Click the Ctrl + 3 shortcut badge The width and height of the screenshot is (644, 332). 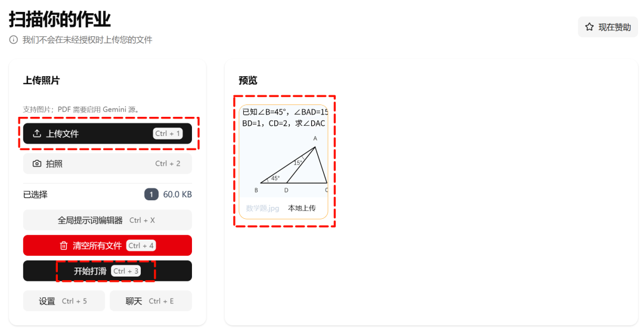(x=126, y=271)
